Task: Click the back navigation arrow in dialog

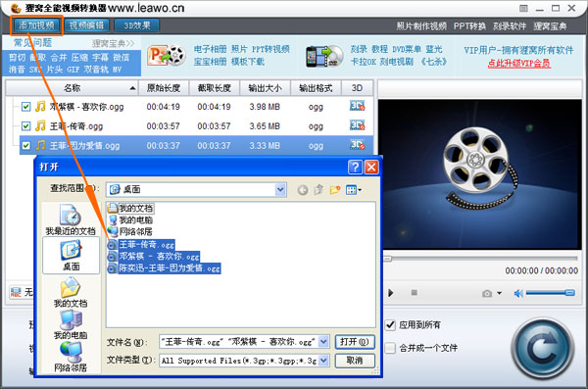Action: point(303,190)
